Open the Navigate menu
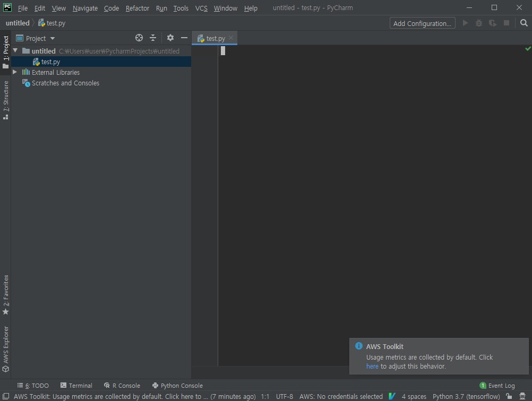The height and width of the screenshot is (401, 532). click(85, 8)
